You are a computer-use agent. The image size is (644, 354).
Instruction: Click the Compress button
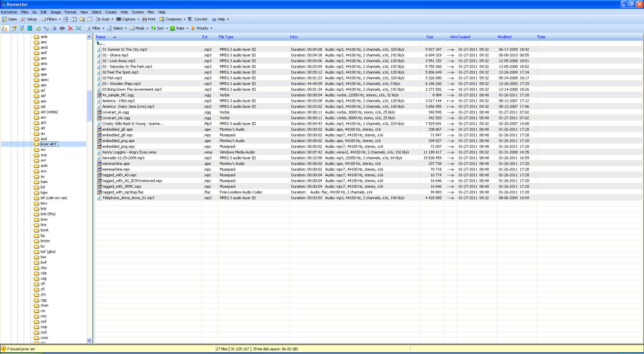click(170, 19)
